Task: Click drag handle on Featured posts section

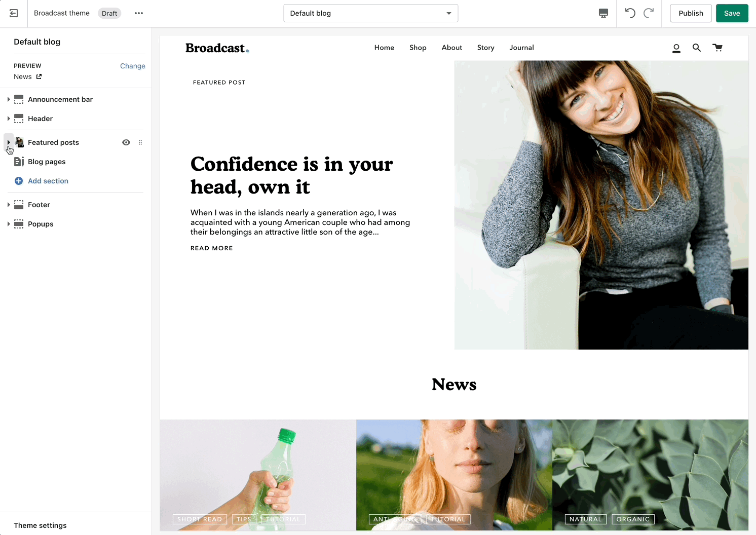Action: [x=140, y=142]
